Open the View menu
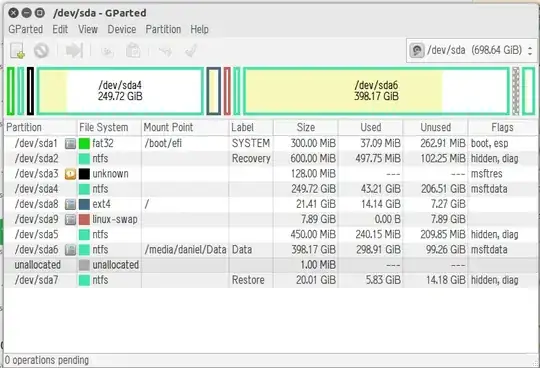The height and width of the screenshot is (368, 540). tap(88, 29)
